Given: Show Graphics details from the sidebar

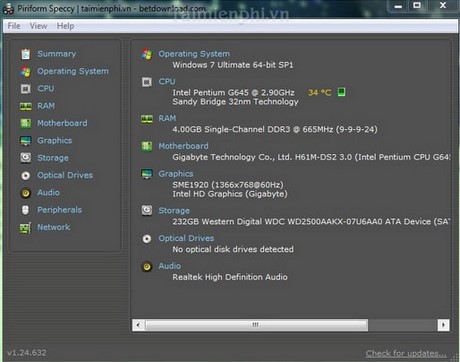Looking at the screenshot, I should pos(55,141).
